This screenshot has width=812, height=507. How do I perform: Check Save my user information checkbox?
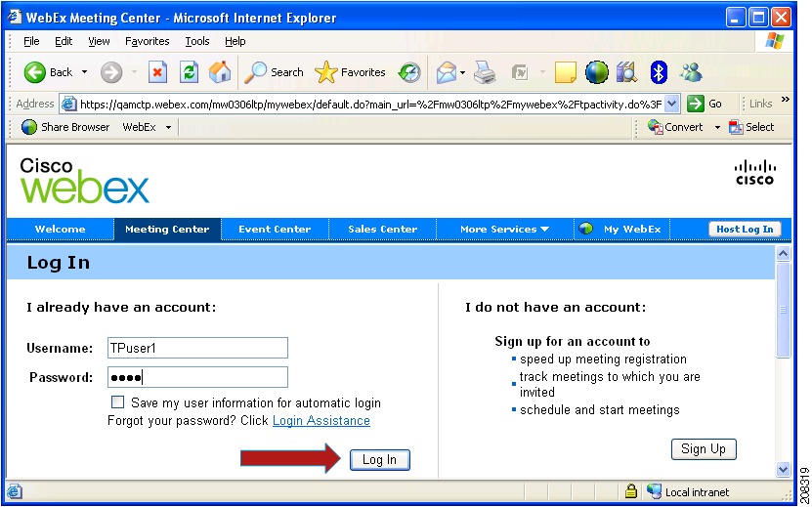click(118, 401)
